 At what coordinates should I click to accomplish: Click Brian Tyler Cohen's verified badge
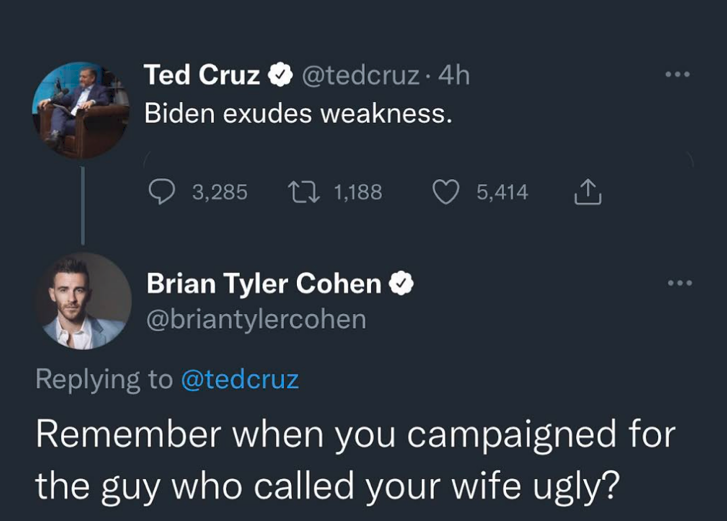pyautogui.click(x=401, y=284)
